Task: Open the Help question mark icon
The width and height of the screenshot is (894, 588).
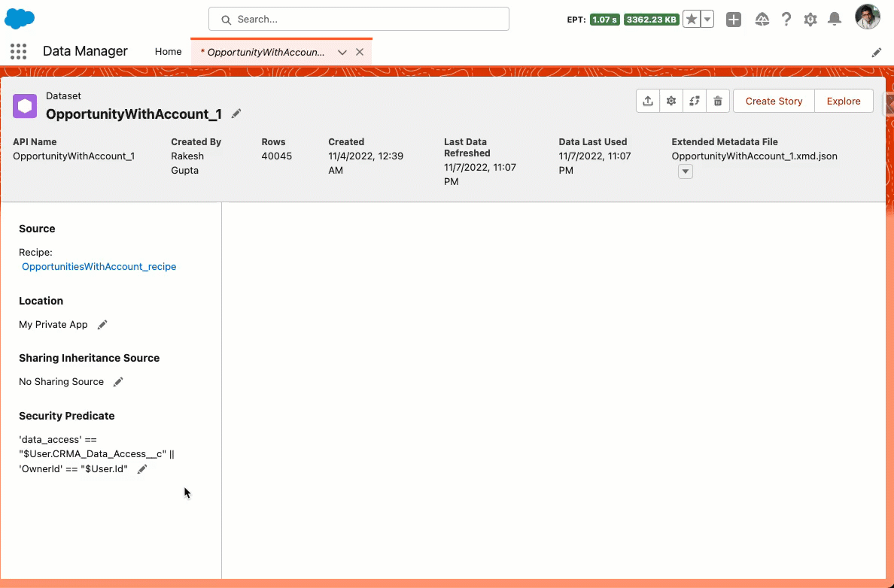Action: click(x=786, y=20)
